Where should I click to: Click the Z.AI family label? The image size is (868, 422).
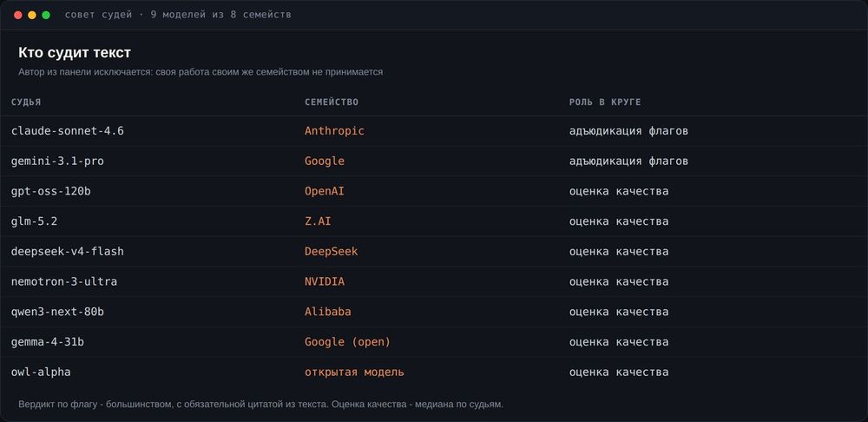tap(318, 221)
